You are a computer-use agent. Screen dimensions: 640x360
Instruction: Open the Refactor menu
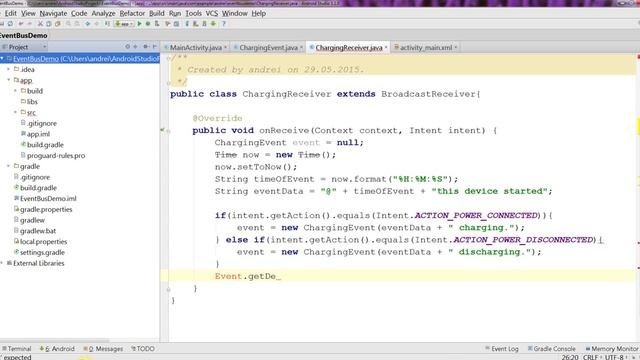[132, 13]
